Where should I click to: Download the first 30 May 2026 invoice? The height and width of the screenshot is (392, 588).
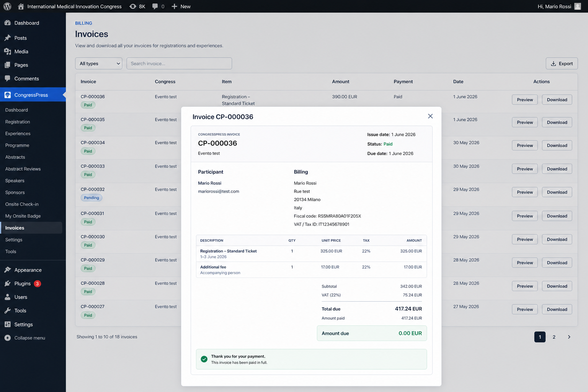point(557,145)
